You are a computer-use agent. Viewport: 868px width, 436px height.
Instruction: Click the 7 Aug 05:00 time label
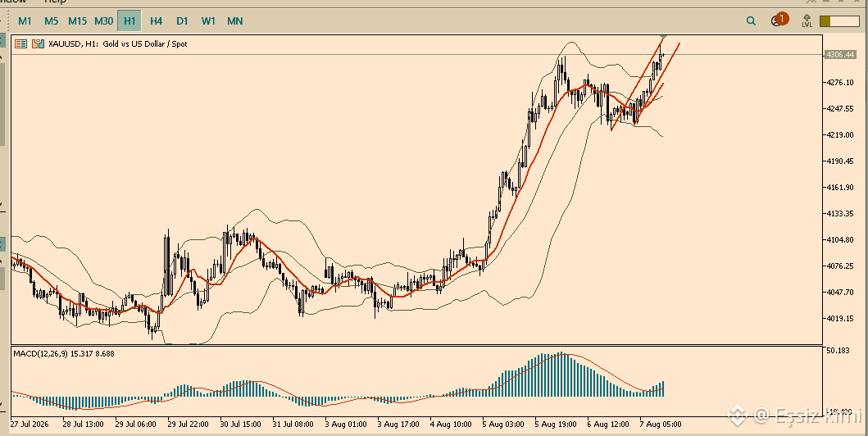pos(661,425)
